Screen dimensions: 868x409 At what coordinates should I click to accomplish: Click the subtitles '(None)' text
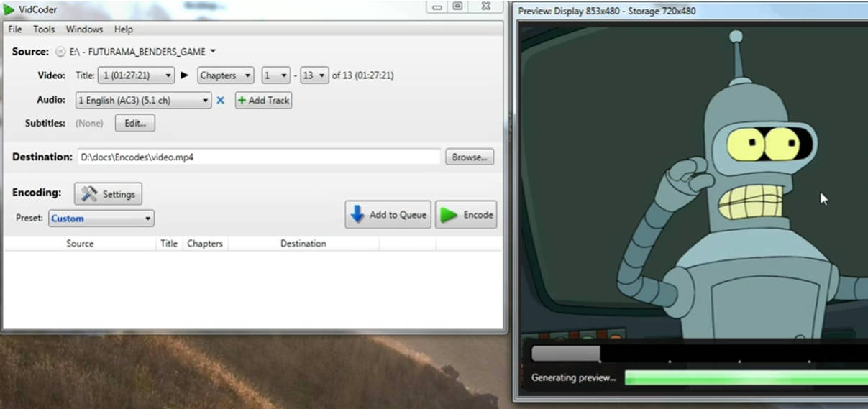coord(89,124)
